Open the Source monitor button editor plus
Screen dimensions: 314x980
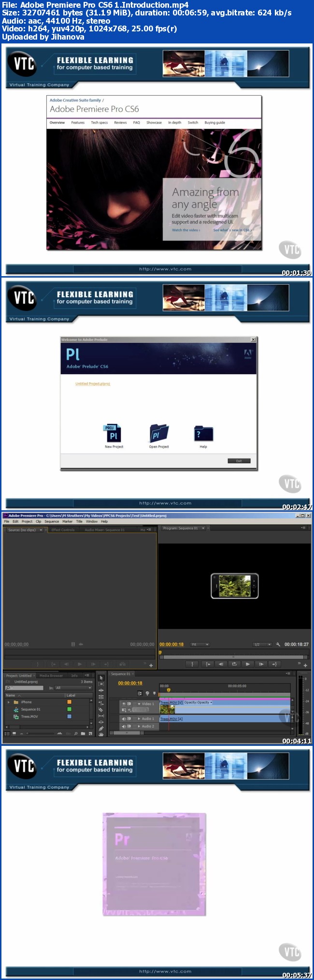coord(151,665)
